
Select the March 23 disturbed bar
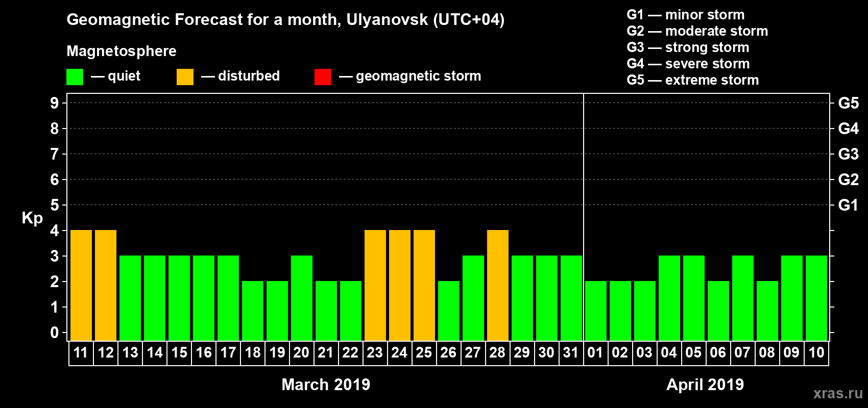tap(375, 286)
